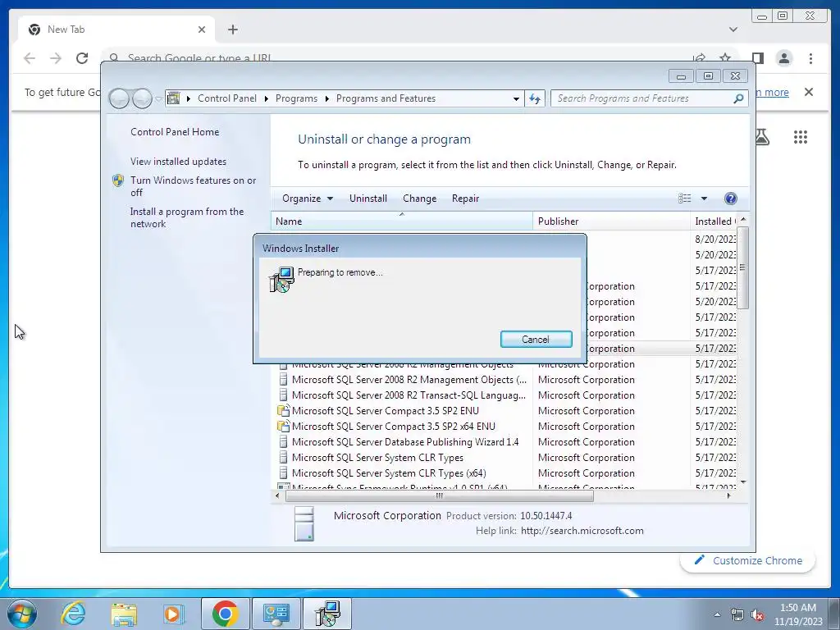Open a new Chrome tab with plus
Screen dimensions: 840x630
point(232,30)
